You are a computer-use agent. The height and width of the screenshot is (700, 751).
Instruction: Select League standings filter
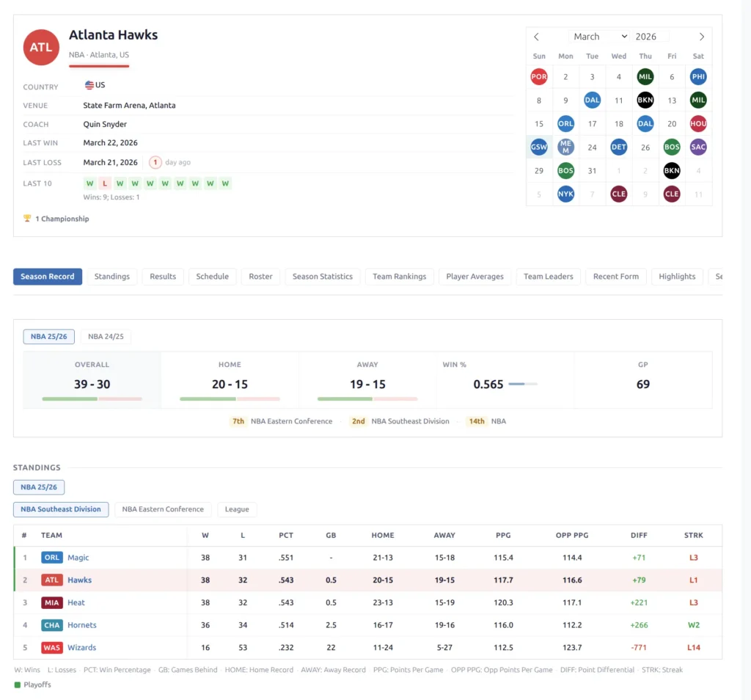pyautogui.click(x=237, y=509)
